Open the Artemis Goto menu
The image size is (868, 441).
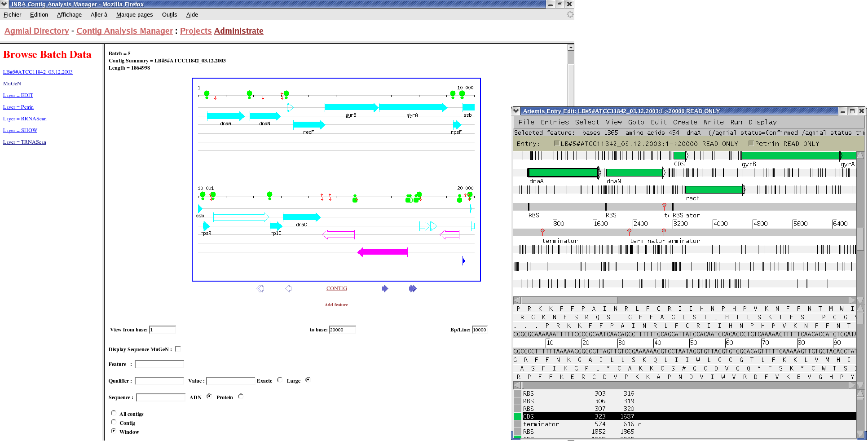(636, 122)
